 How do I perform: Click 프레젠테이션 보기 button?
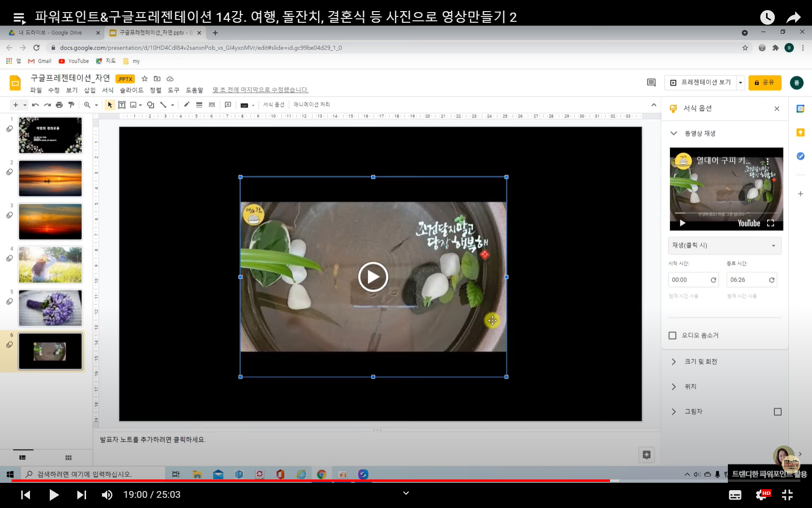(700, 83)
